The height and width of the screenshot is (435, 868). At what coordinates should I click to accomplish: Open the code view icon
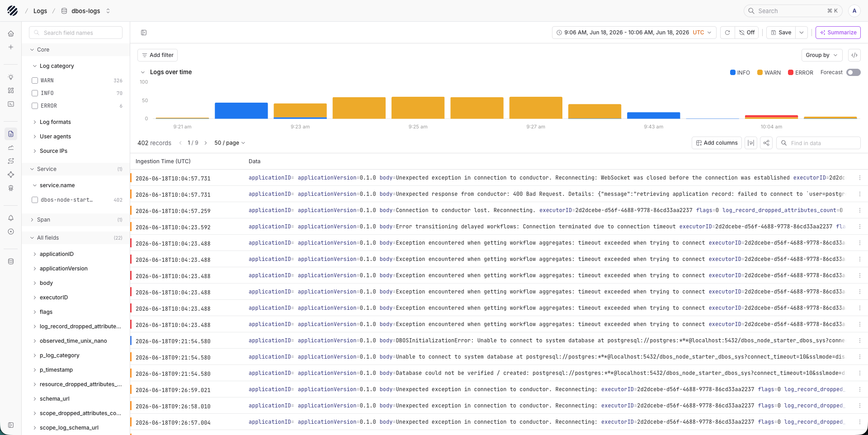click(x=854, y=55)
